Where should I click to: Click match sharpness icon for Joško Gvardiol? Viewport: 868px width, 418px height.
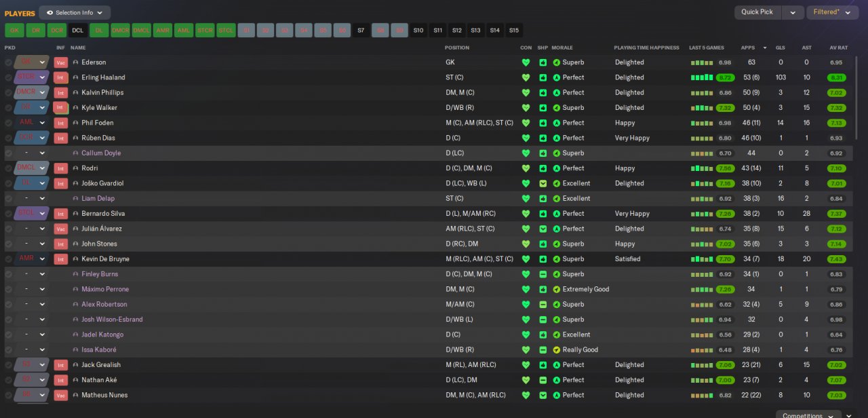[x=543, y=183]
